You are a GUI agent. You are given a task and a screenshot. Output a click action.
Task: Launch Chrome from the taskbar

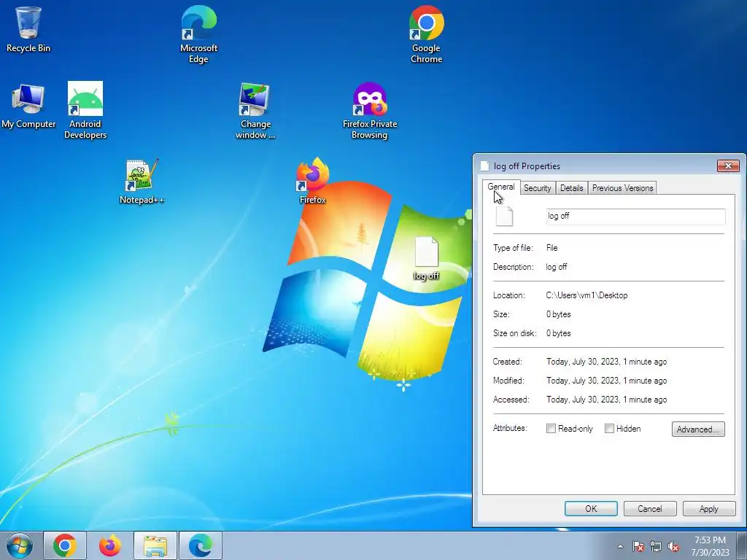pyautogui.click(x=65, y=545)
